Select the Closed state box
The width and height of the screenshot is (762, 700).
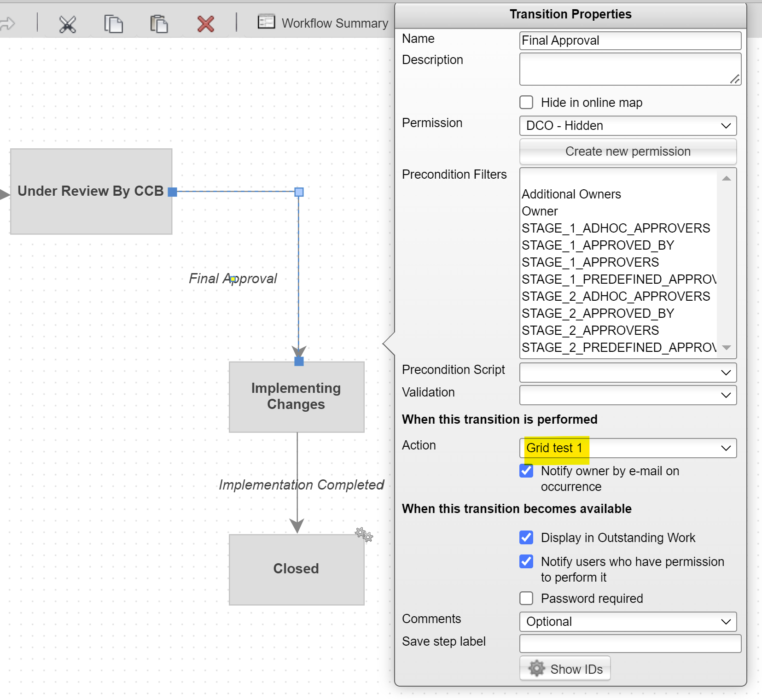tap(297, 569)
